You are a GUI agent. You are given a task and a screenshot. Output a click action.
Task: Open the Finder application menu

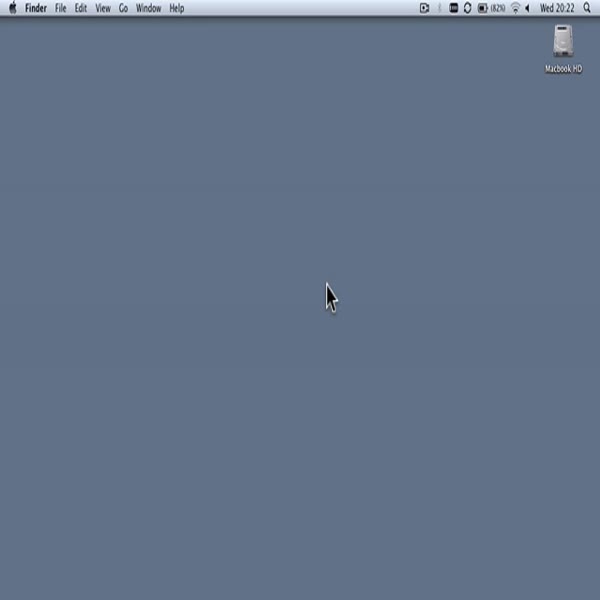point(36,8)
